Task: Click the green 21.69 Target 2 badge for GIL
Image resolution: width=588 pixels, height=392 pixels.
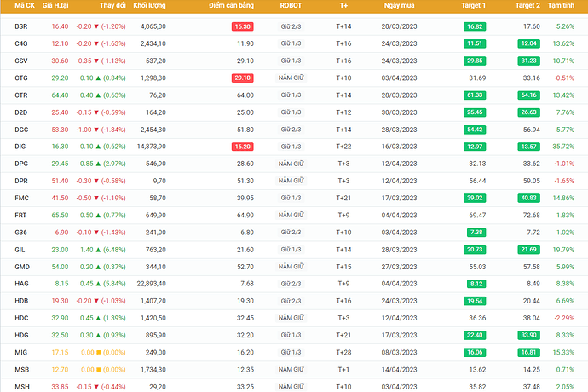Action: [527, 249]
